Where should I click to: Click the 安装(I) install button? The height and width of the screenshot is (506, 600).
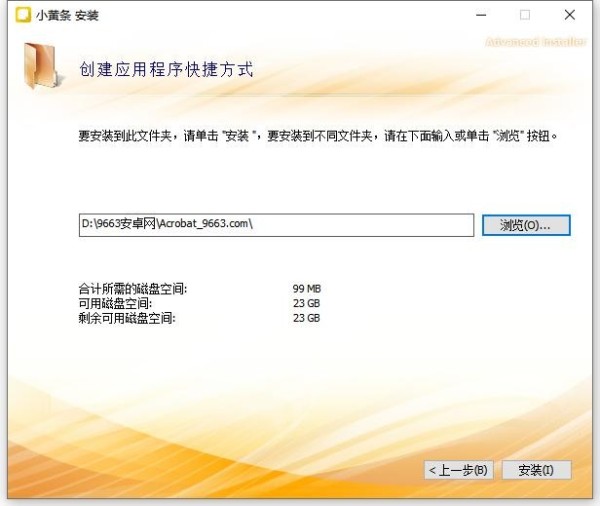point(536,470)
